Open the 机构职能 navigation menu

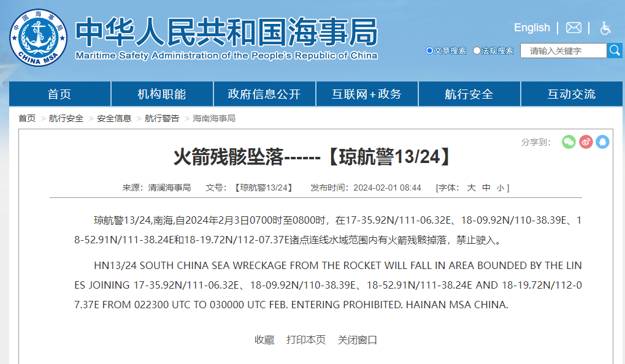click(162, 94)
